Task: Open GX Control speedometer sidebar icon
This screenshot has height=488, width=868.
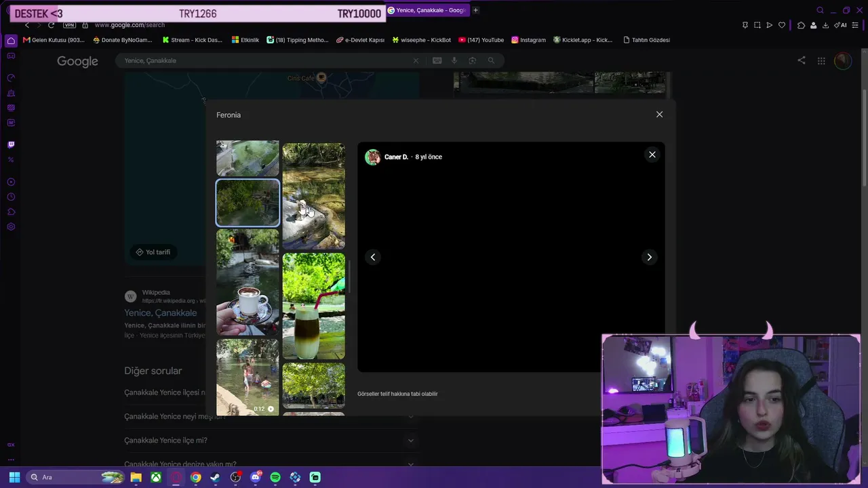Action: 11,78
